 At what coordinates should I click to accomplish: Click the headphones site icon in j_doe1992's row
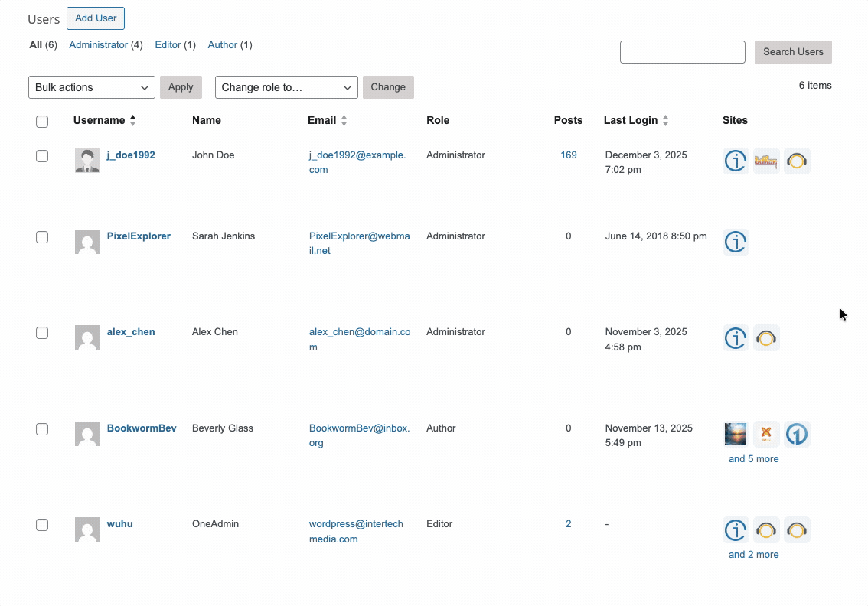tap(797, 161)
